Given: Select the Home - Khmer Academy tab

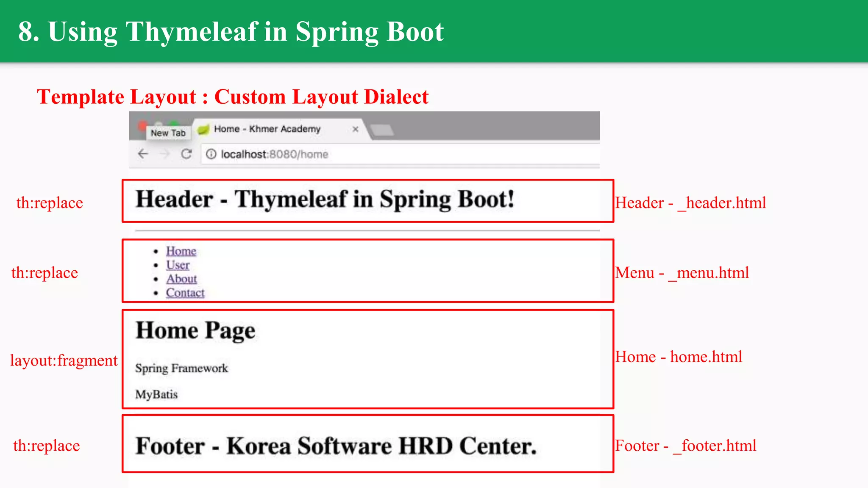Looking at the screenshot, I should pyautogui.click(x=267, y=129).
